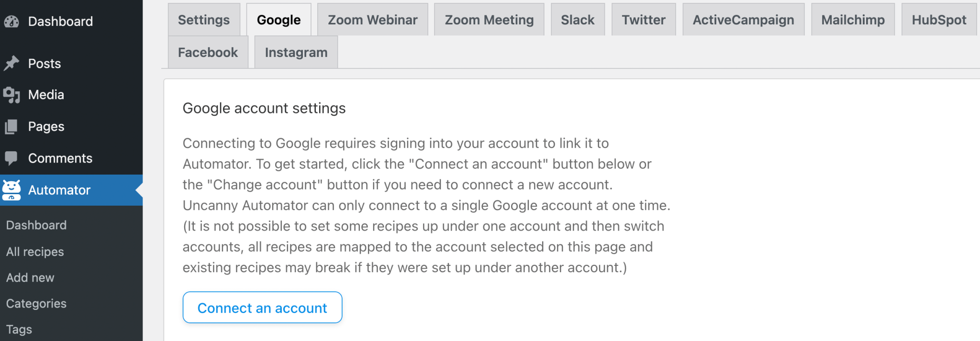Image resolution: width=980 pixels, height=341 pixels.
Task: Open the Slack integration tab
Action: 578,20
